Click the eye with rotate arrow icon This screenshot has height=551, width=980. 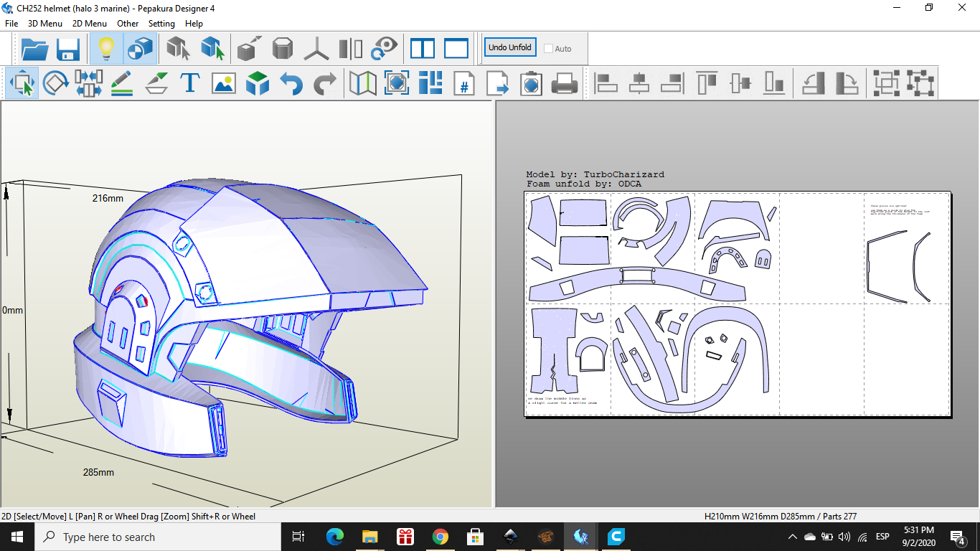[385, 49]
